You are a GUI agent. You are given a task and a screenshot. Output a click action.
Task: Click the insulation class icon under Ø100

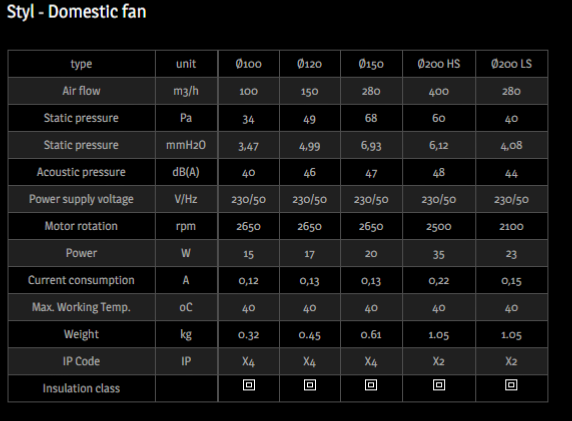(x=249, y=385)
